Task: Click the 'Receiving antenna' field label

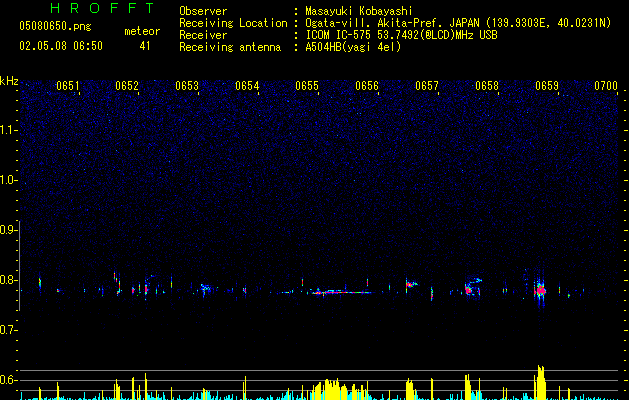Action: [x=230, y=47]
